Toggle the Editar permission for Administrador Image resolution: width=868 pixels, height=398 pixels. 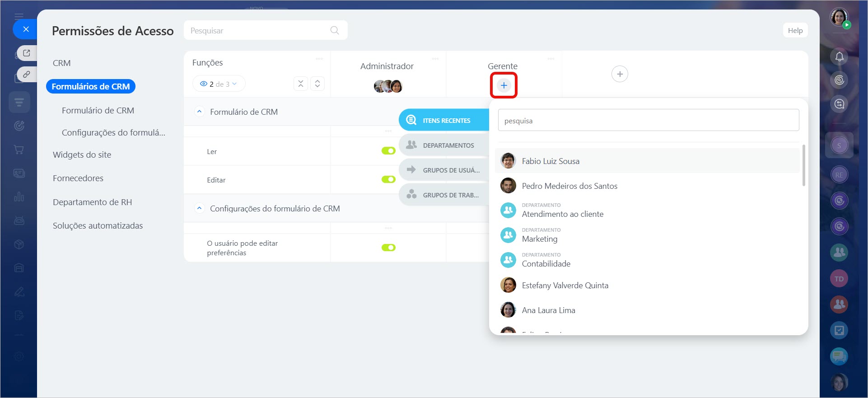point(388,179)
